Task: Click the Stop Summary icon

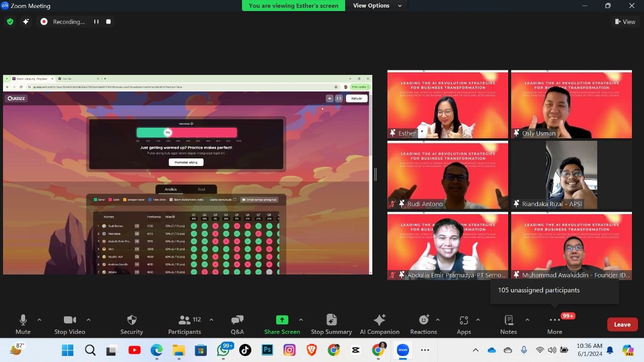Action: pos(331,320)
